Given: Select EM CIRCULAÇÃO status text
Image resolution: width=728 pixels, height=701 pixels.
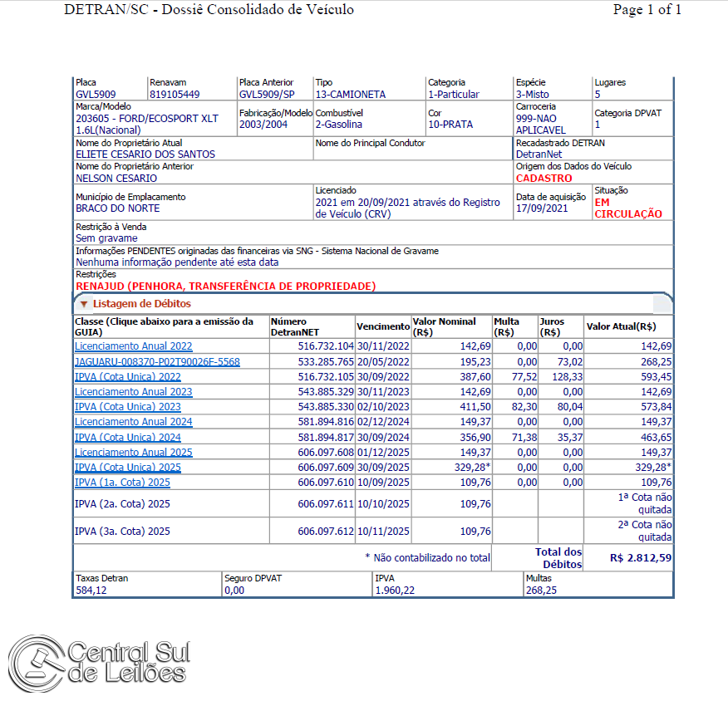Looking at the screenshot, I should (628, 208).
